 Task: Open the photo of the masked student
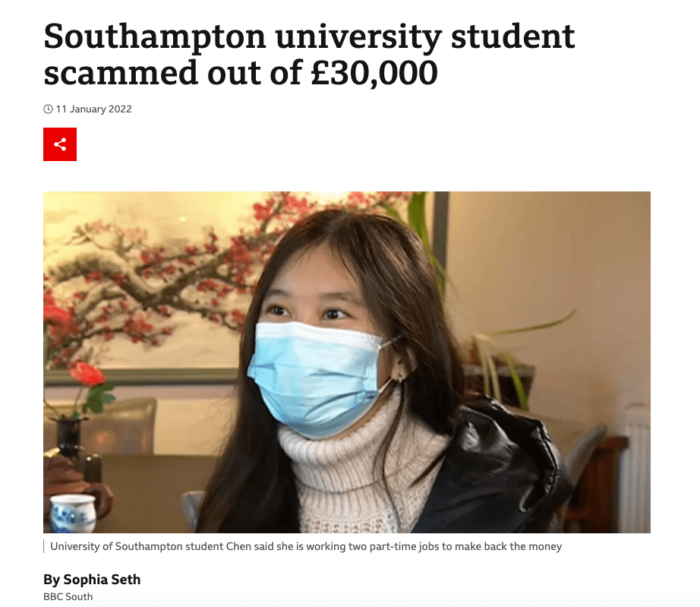coord(347,362)
